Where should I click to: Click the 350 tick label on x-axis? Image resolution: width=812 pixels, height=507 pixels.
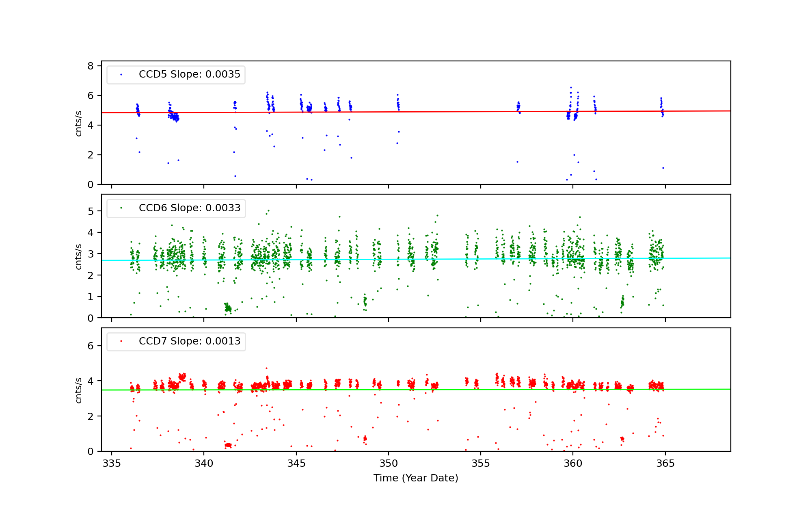click(389, 464)
